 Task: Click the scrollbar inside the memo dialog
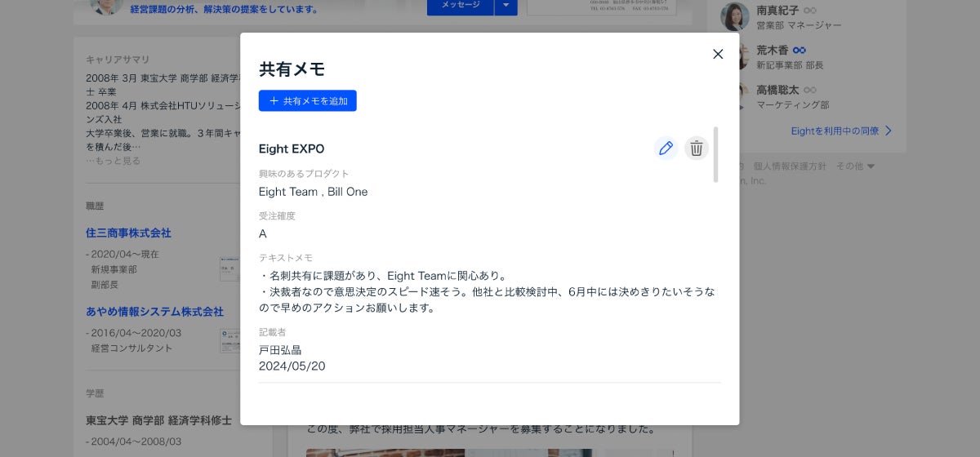point(716,154)
